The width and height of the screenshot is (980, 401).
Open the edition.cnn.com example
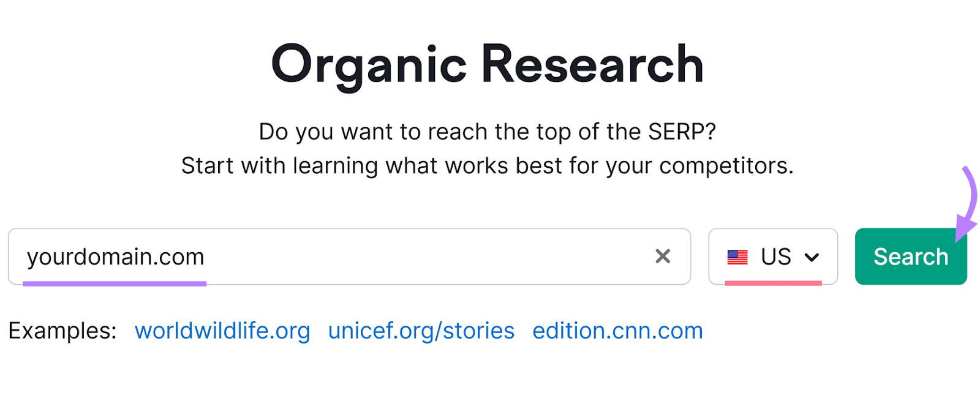coord(616,331)
